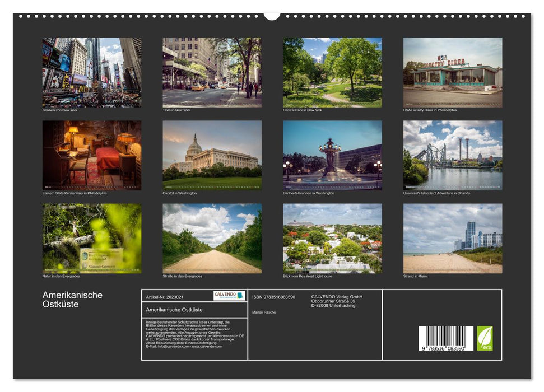This screenshot has width=544, height=392.
Task: Click the Straße in den Everglades photo
Action: click(212, 239)
